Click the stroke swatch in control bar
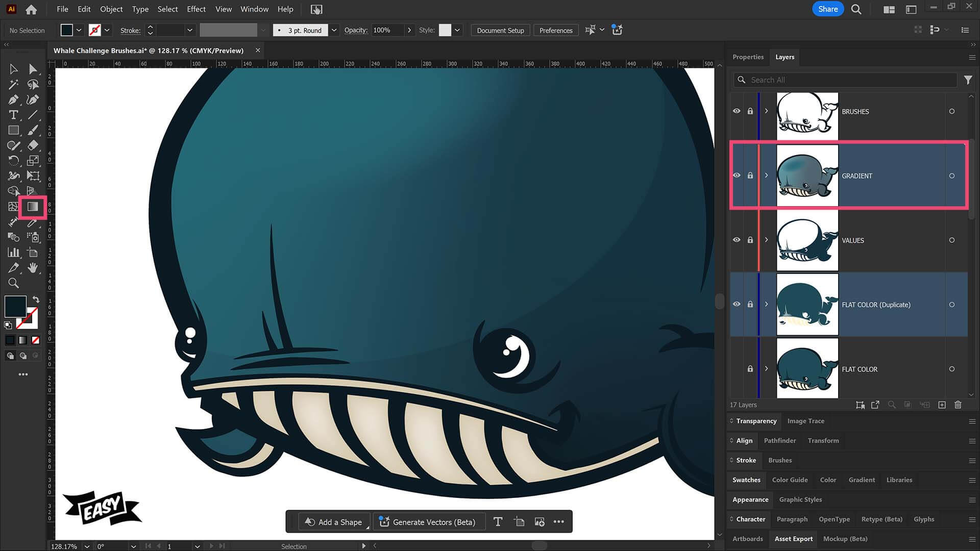This screenshot has width=980, height=551. point(94,30)
